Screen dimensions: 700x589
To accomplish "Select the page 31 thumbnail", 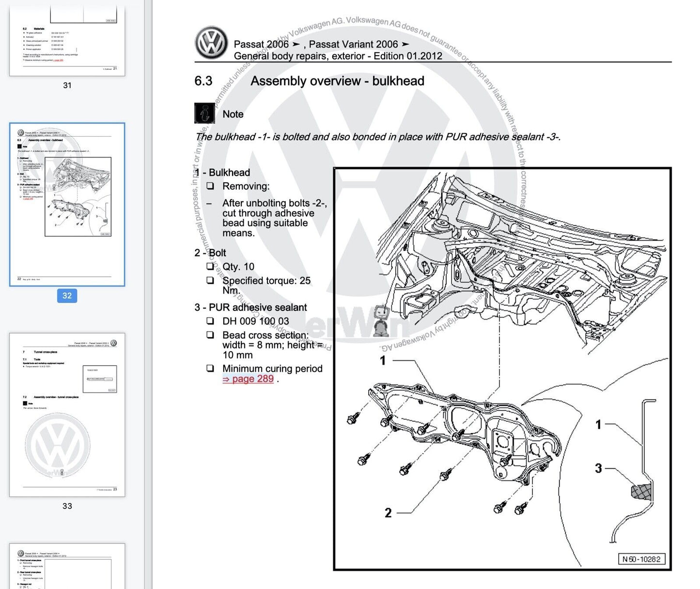I will (x=67, y=41).
